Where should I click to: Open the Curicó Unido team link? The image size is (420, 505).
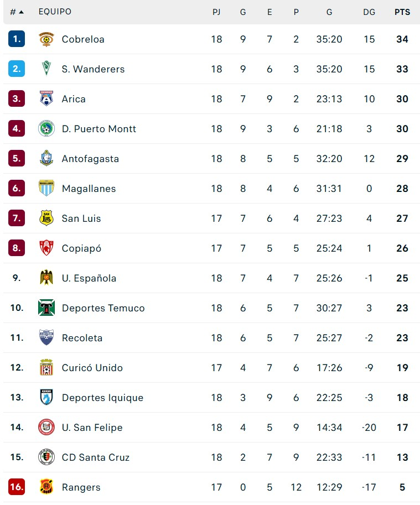(x=92, y=368)
